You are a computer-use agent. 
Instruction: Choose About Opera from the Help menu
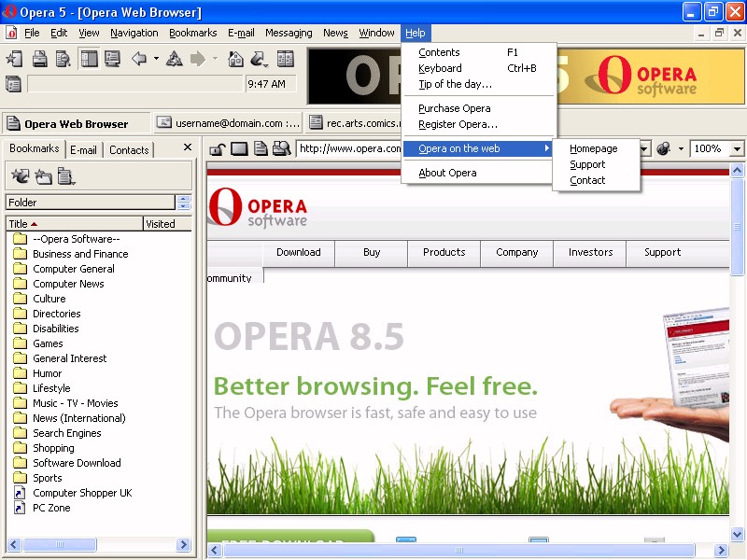click(478, 173)
